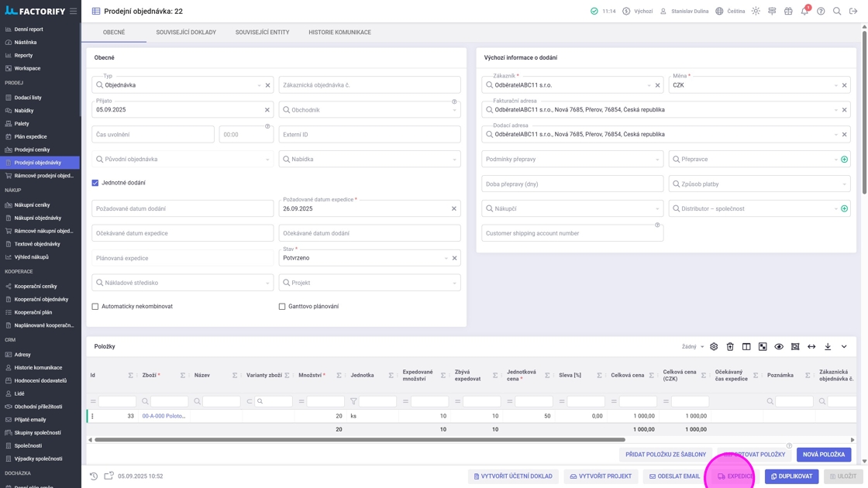The height and width of the screenshot is (488, 868).
Task: Open Položky table settings gear
Action: click(714, 347)
